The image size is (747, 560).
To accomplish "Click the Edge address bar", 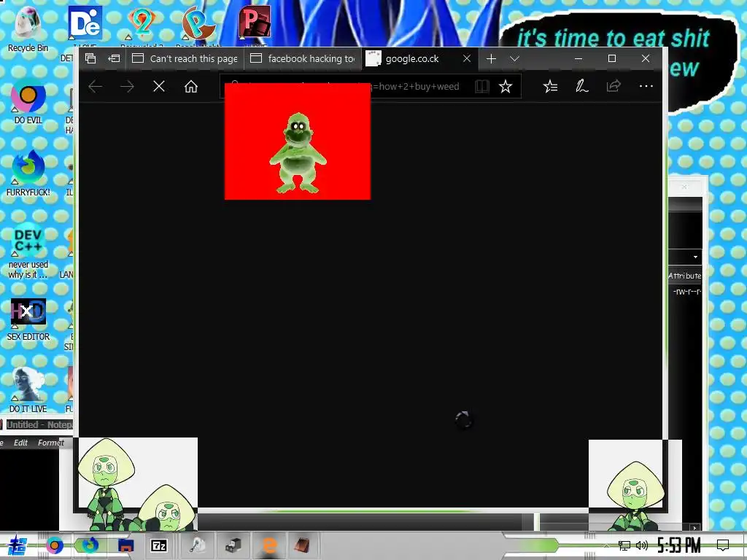I will point(370,86).
